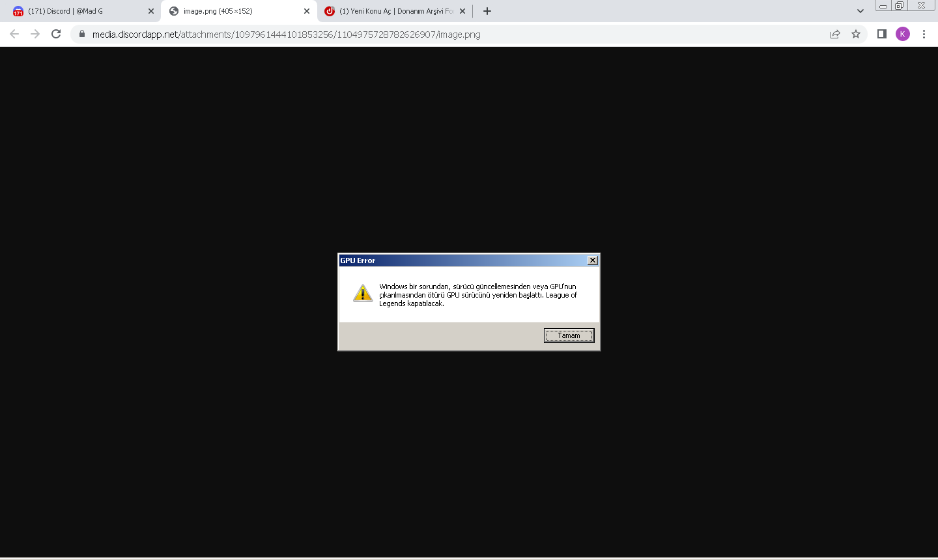Restore down the browser window
The width and height of the screenshot is (938, 560).
(x=899, y=6)
